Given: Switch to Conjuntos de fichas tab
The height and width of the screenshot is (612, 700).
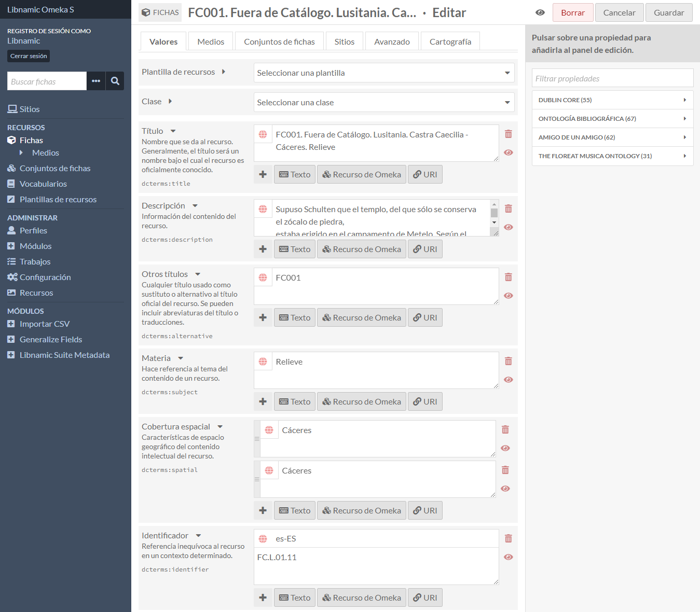Looking at the screenshot, I should (x=279, y=41).
